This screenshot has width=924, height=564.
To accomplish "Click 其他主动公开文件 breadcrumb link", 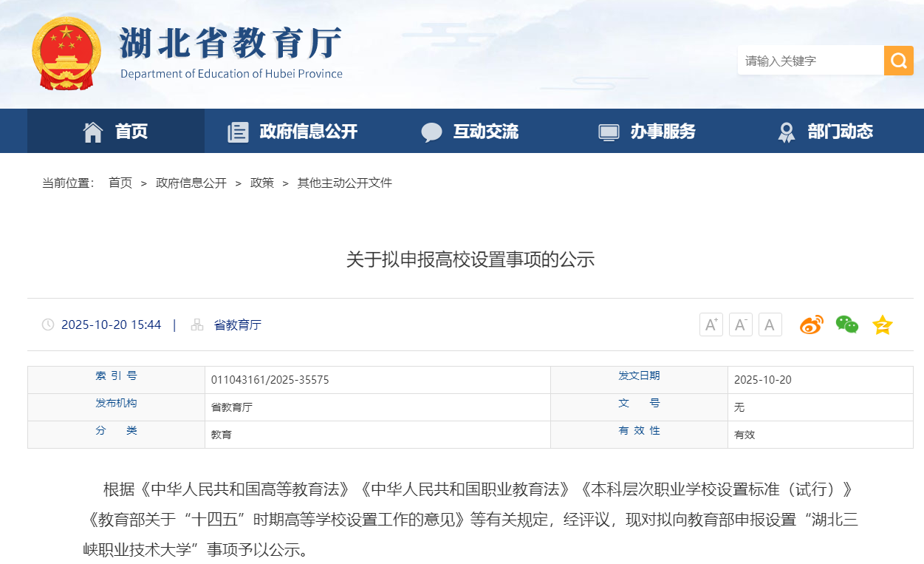I will 344,183.
